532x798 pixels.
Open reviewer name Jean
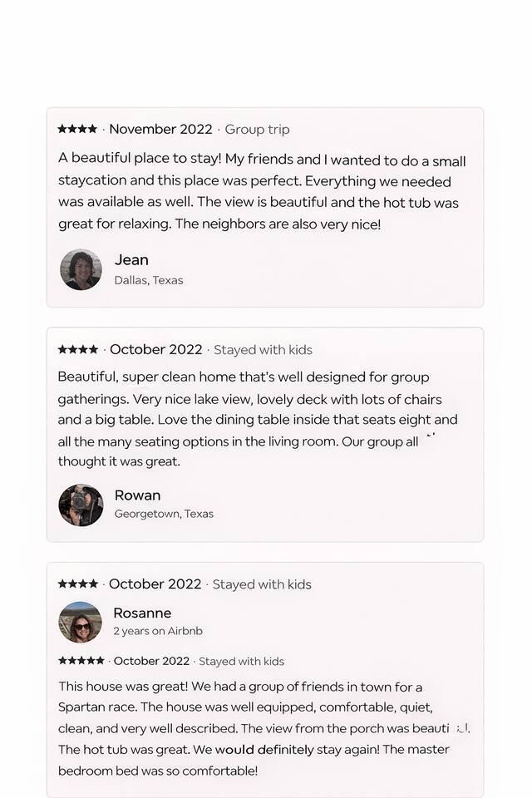point(131,260)
